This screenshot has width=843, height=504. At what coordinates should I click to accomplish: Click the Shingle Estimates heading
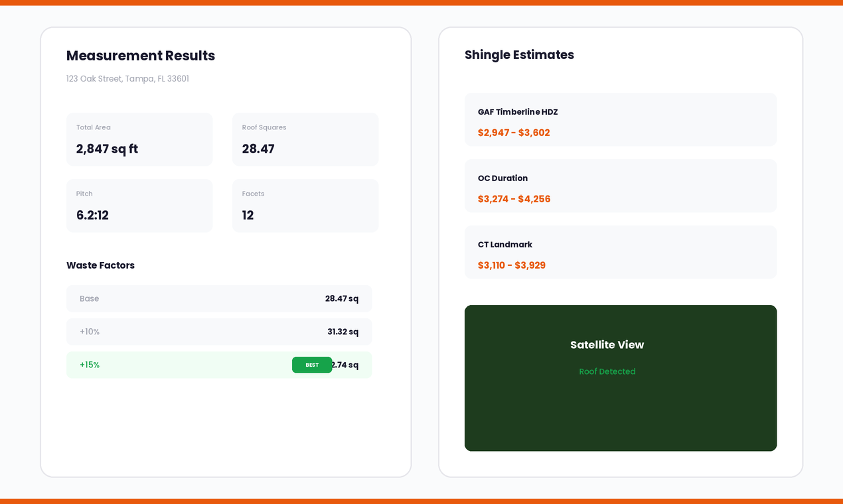(x=519, y=55)
